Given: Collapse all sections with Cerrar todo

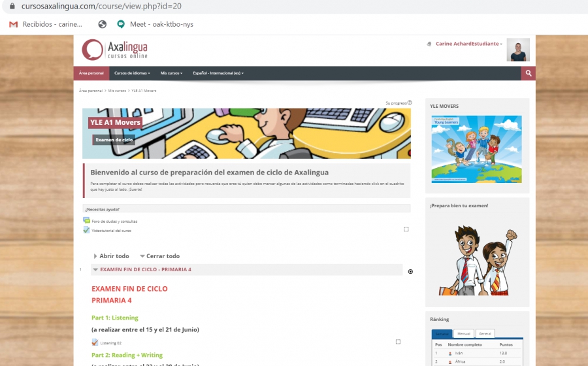Looking at the screenshot, I should coord(160,256).
